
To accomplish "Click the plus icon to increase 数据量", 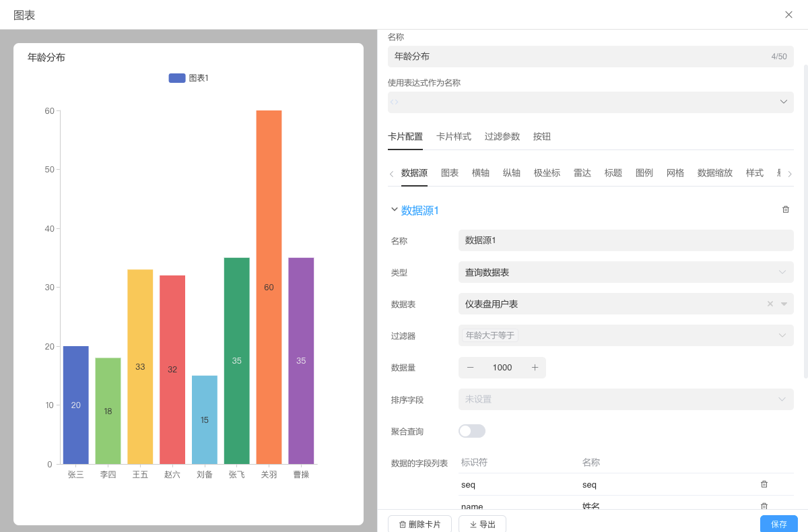I will pyautogui.click(x=534, y=368).
